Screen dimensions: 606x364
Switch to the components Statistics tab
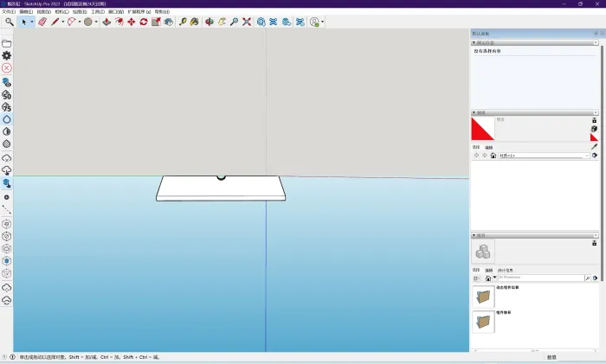click(505, 270)
